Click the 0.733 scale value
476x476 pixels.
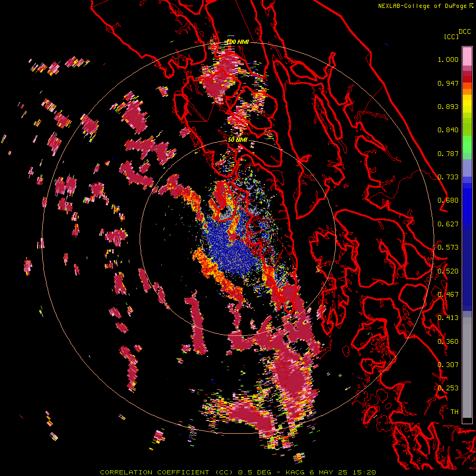point(448,177)
